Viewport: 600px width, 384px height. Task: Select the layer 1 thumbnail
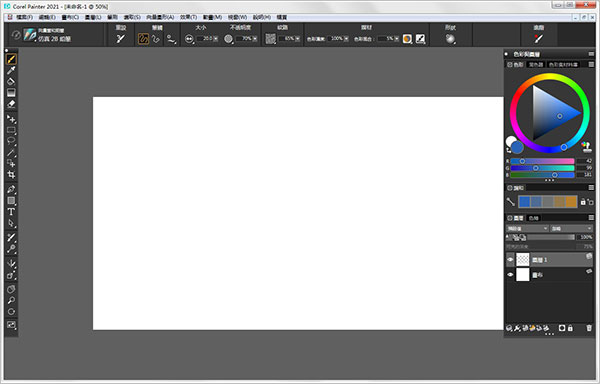523,260
